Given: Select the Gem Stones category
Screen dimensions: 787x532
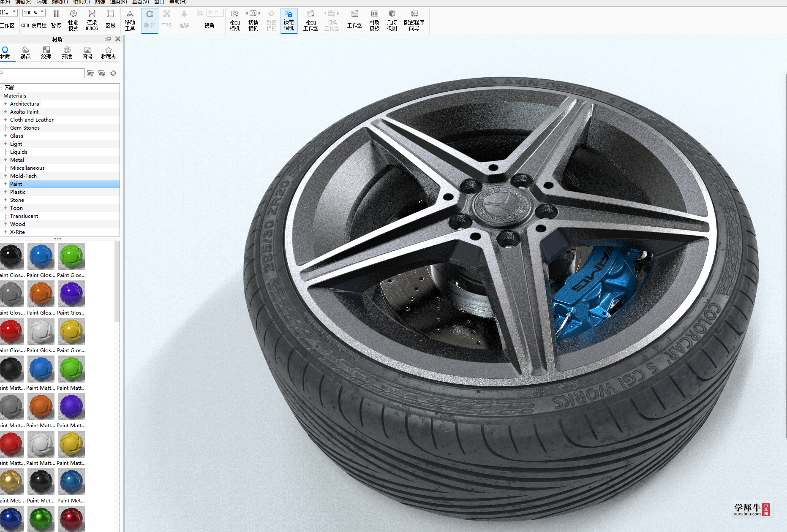Looking at the screenshot, I should tap(25, 128).
